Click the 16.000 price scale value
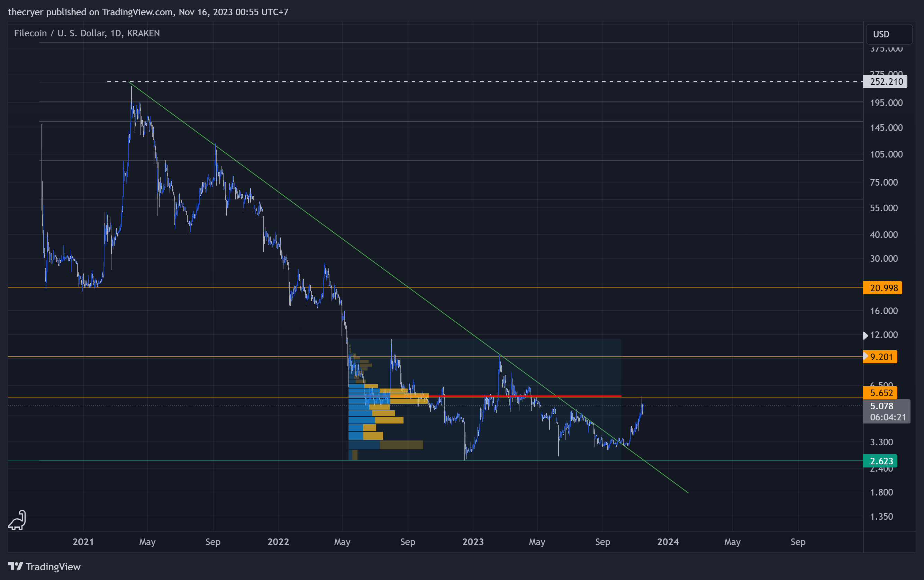Viewport: 924px width, 580px height. (x=884, y=311)
